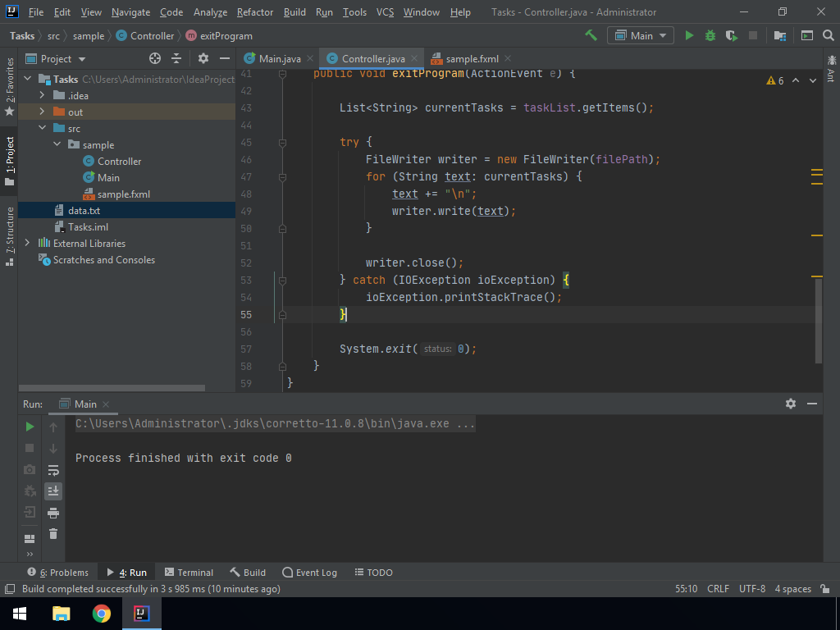840x630 pixels.
Task: Hide the Run panel with the minus icon
Action: pos(812,404)
